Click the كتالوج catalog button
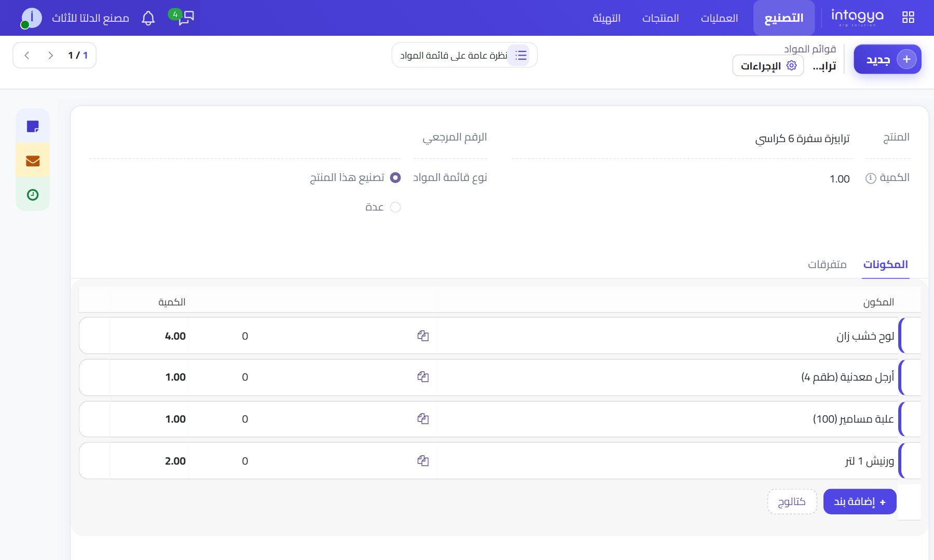The height and width of the screenshot is (560, 934). click(x=792, y=501)
